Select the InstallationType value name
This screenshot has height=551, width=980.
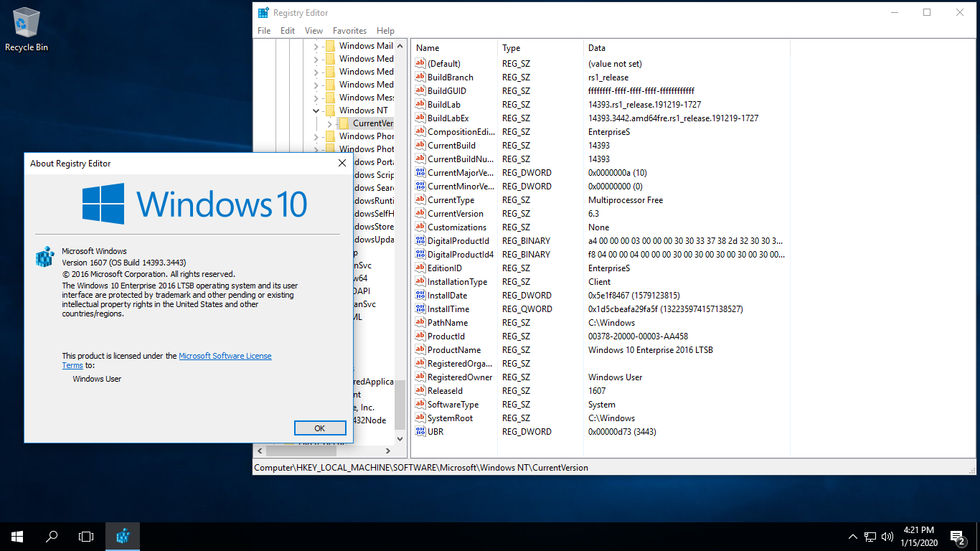(x=457, y=282)
